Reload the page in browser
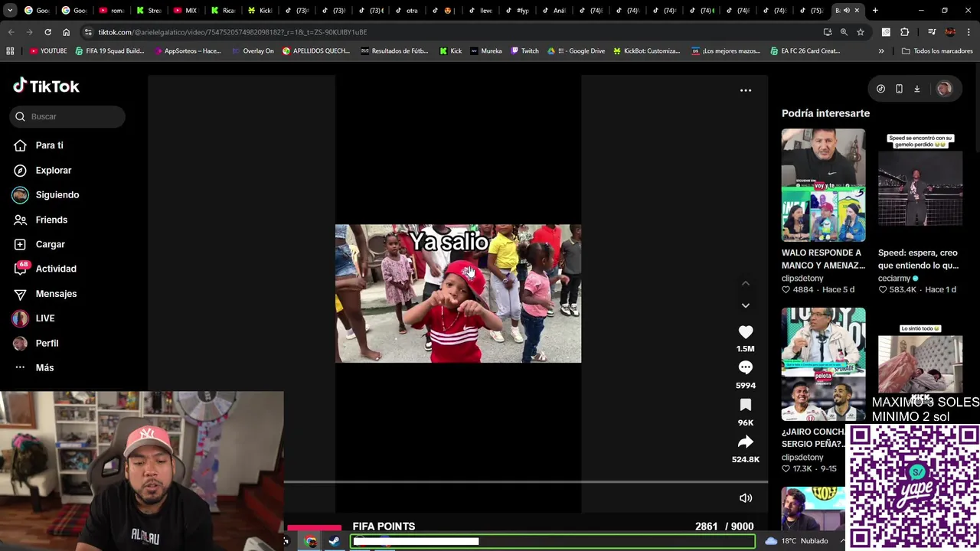 pyautogui.click(x=47, y=32)
